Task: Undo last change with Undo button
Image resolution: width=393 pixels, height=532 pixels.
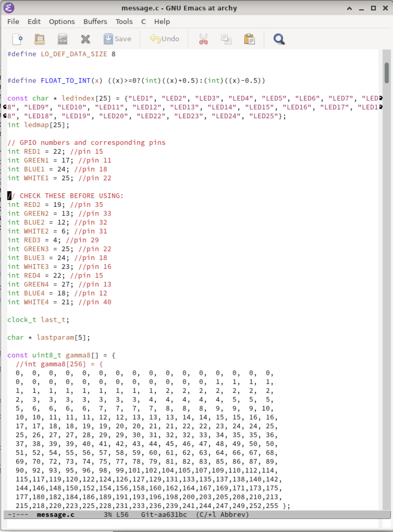Action: (164, 39)
